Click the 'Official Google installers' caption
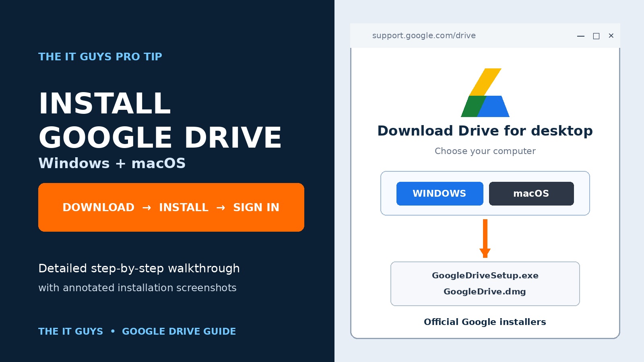 (485, 322)
